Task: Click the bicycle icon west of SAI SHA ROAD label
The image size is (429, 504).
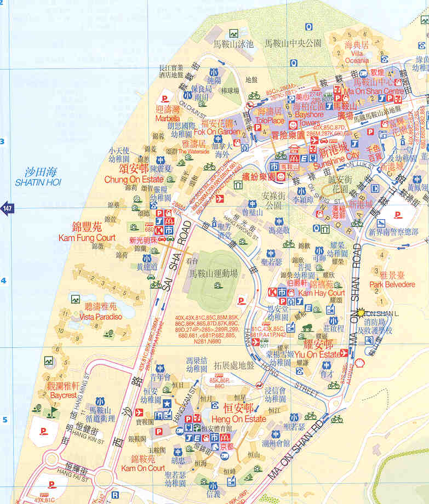Action: coord(156,284)
